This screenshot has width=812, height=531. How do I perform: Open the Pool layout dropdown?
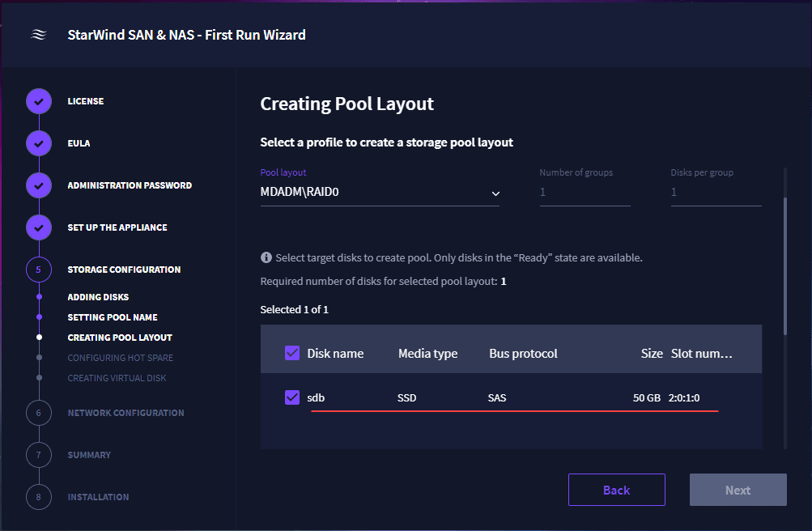tap(379, 193)
